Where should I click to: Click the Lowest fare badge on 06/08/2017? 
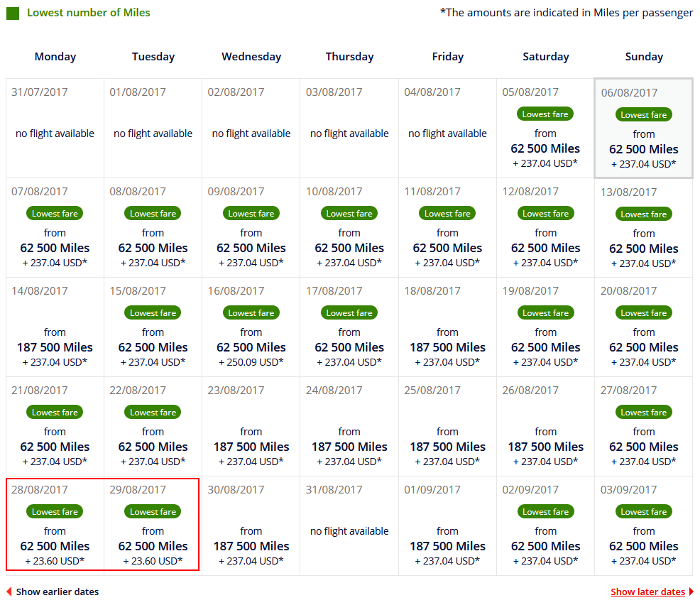point(643,115)
